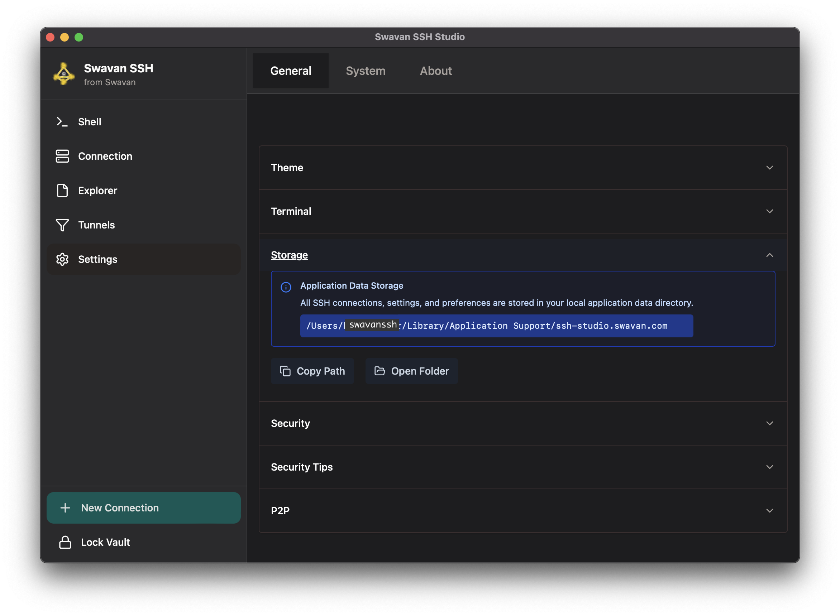Image resolution: width=840 pixels, height=616 pixels.
Task: Open the About tab
Action: 436,71
